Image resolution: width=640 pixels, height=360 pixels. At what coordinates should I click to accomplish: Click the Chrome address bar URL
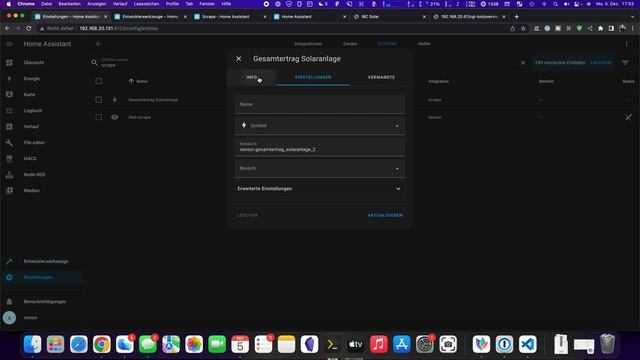(118, 29)
